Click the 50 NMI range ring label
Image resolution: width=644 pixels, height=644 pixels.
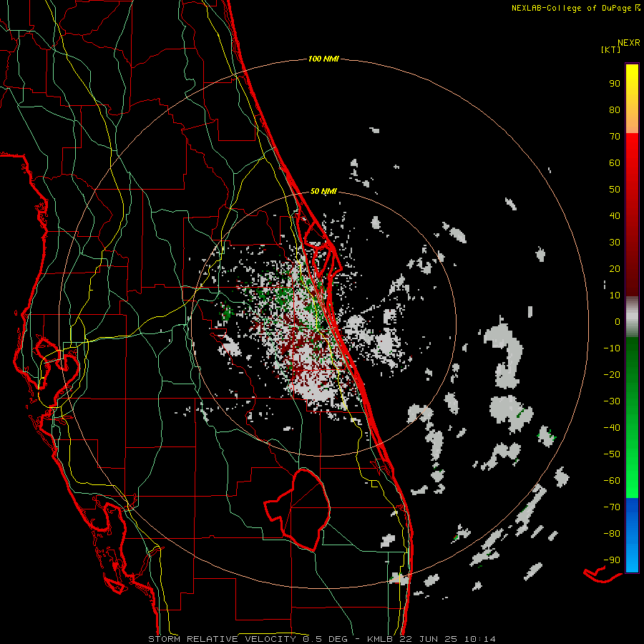point(323,191)
